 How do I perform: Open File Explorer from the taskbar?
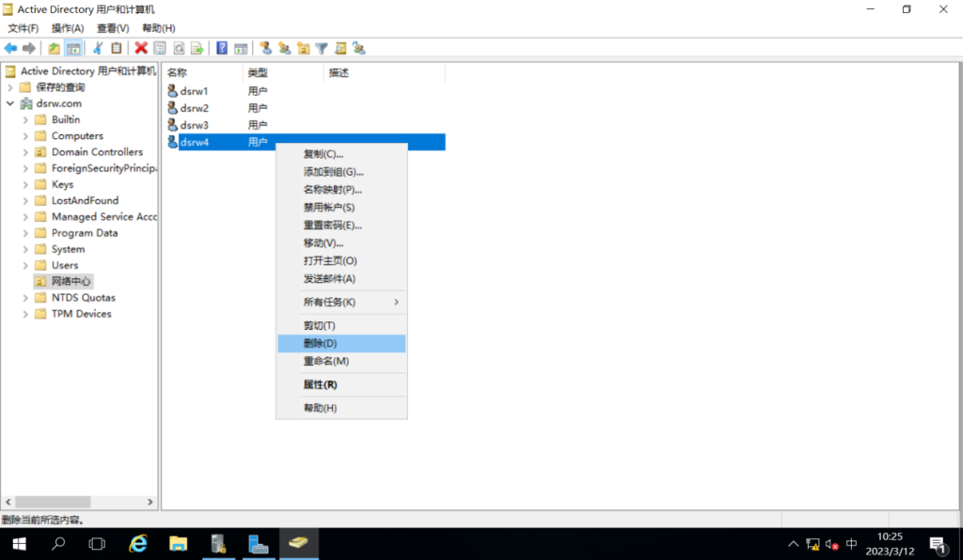[x=178, y=543]
